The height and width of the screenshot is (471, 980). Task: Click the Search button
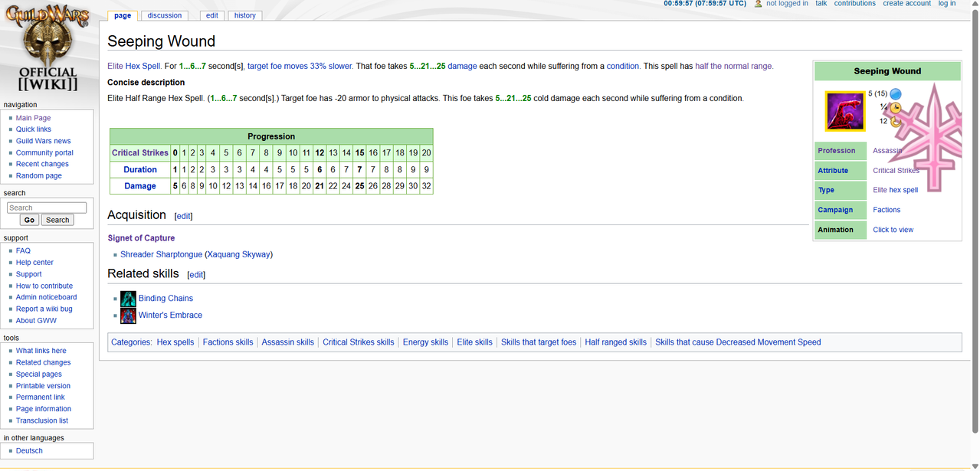point(57,220)
